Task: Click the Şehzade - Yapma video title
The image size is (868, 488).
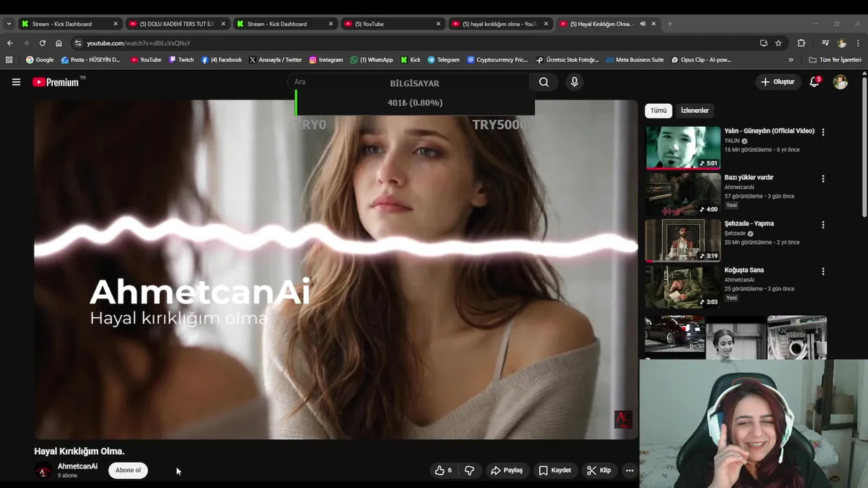Action: click(x=749, y=224)
